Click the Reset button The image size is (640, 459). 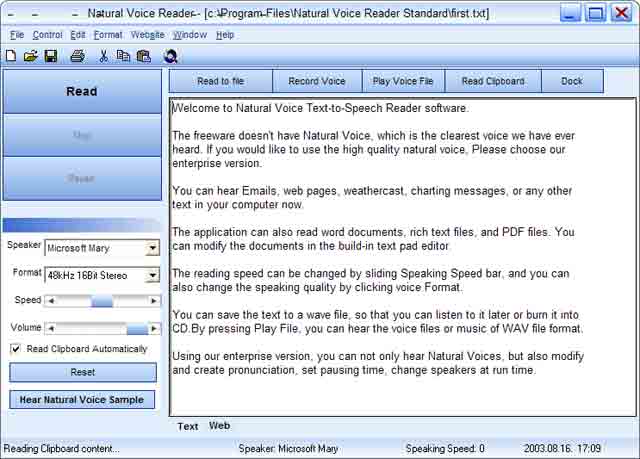pos(83,372)
